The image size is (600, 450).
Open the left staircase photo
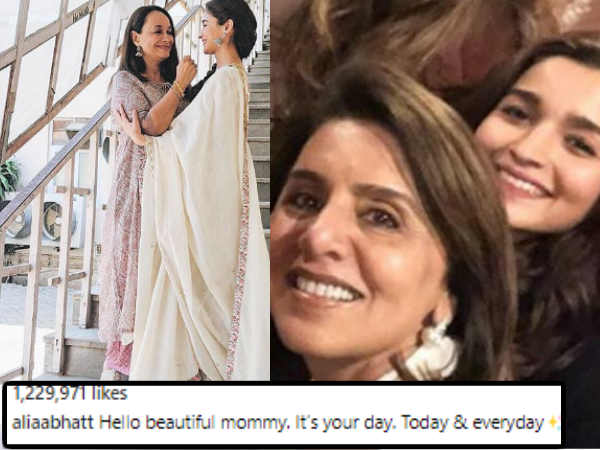[135, 190]
